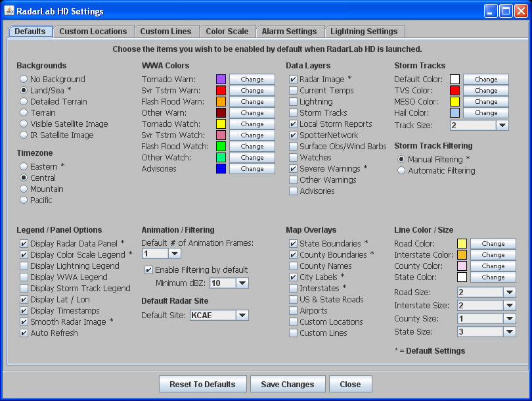The image size is (532, 401).
Task: Open the State Size dropdown
Action: (486, 332)
